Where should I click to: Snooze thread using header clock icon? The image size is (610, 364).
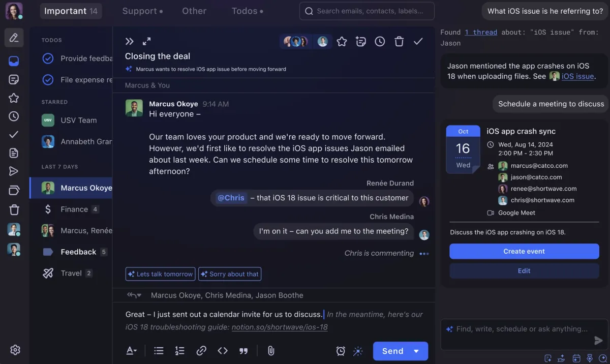tap(380, 42)
